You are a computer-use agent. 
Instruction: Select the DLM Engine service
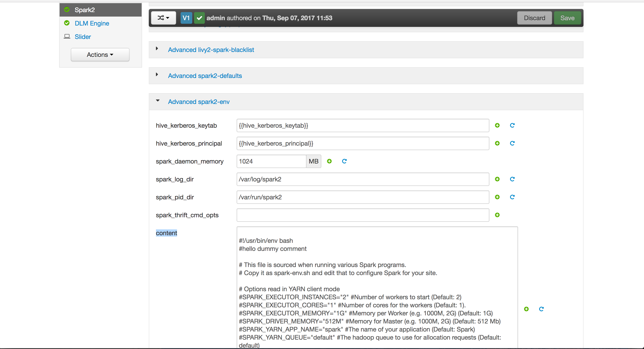click(92, 23)
